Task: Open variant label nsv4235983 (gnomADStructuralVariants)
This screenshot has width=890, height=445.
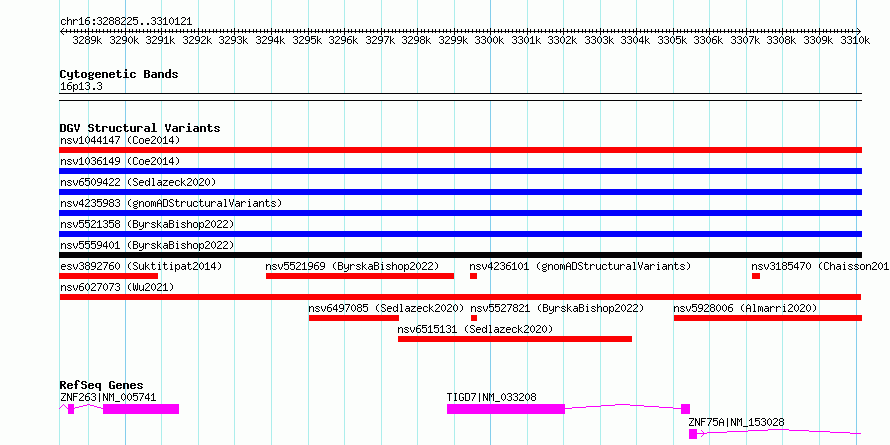Action: (x=171, y=203)
